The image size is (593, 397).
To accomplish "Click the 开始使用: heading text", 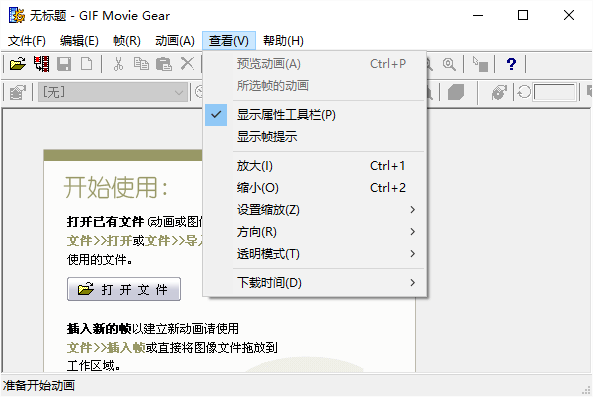I will 116,187.
